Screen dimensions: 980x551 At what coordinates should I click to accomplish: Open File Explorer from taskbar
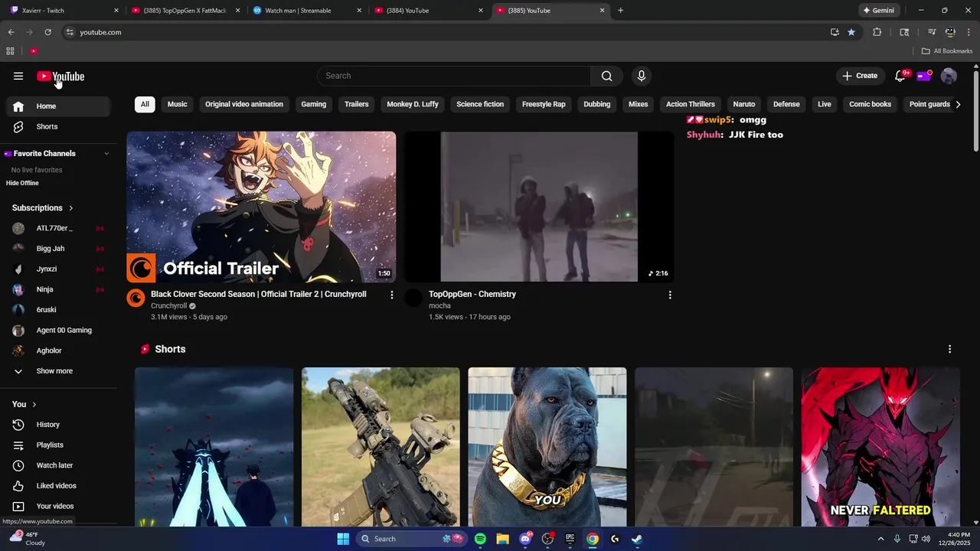coord(502,539)
